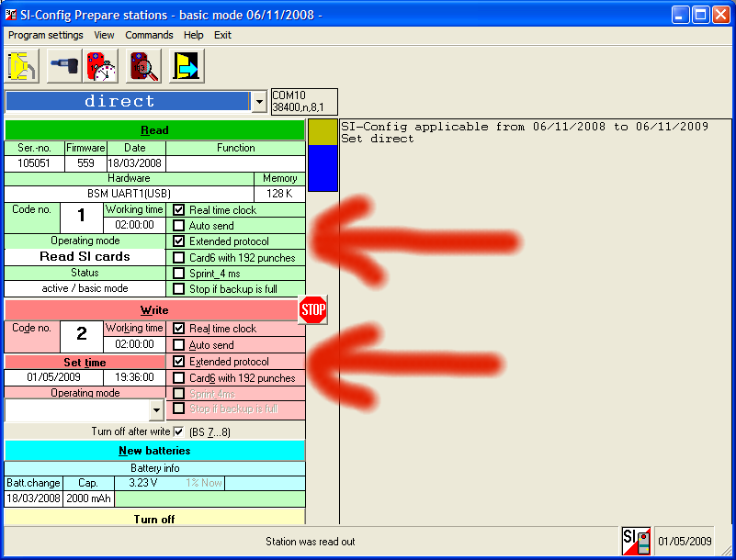Click the (BS 7...8) label
Viewport: 736px width, 560px height.
[209, 432]
